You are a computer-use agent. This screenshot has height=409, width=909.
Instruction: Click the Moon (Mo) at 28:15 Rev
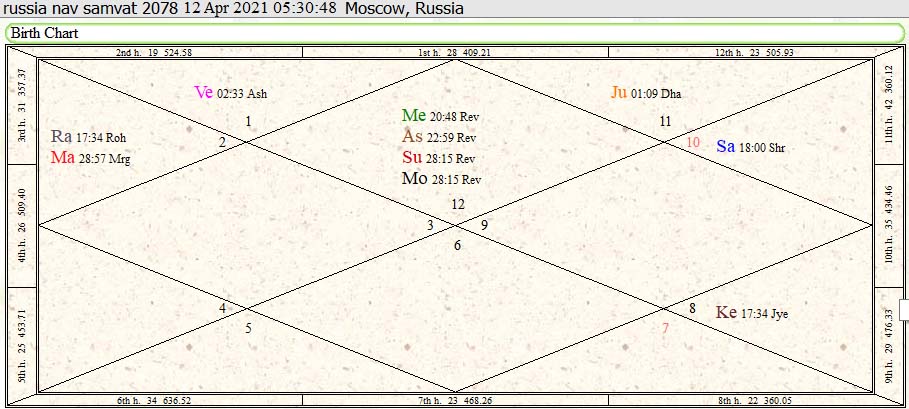[x=440, y=179]
